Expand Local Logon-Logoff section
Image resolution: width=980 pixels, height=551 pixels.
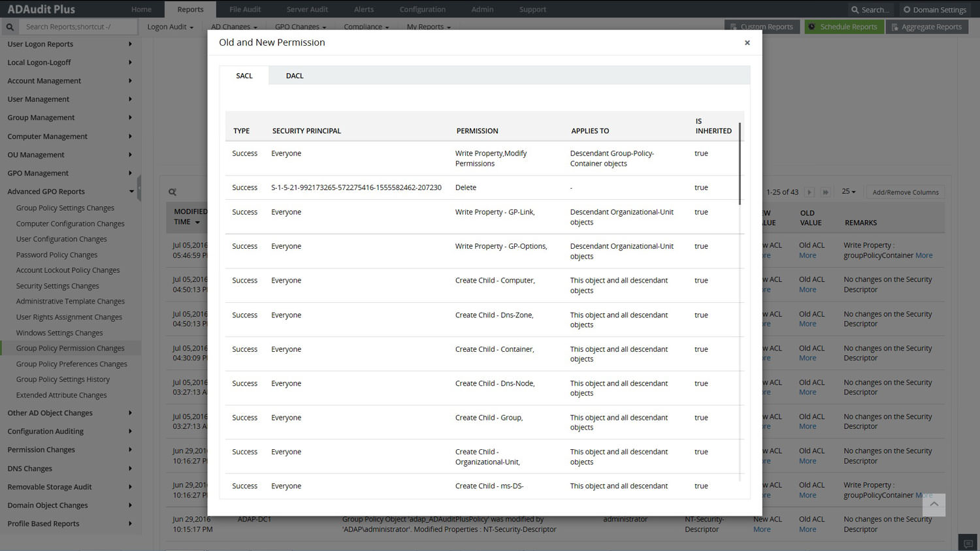pos(70,63)
